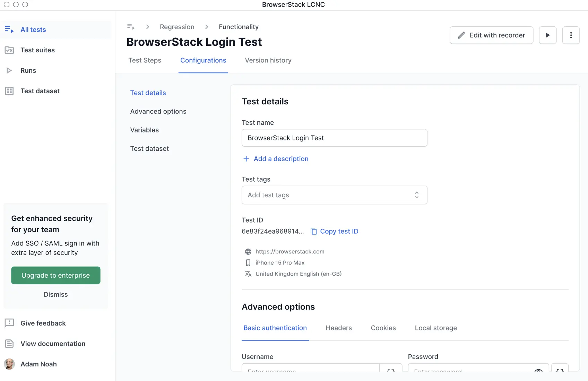Select the Headers tab in Advanced options
Viewport: 588px width, 381px height.
(338, 328)
